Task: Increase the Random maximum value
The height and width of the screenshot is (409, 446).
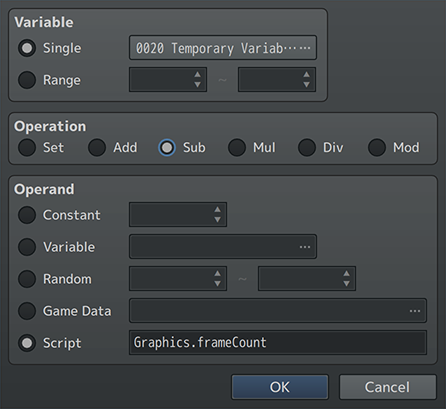Action: 346,274
